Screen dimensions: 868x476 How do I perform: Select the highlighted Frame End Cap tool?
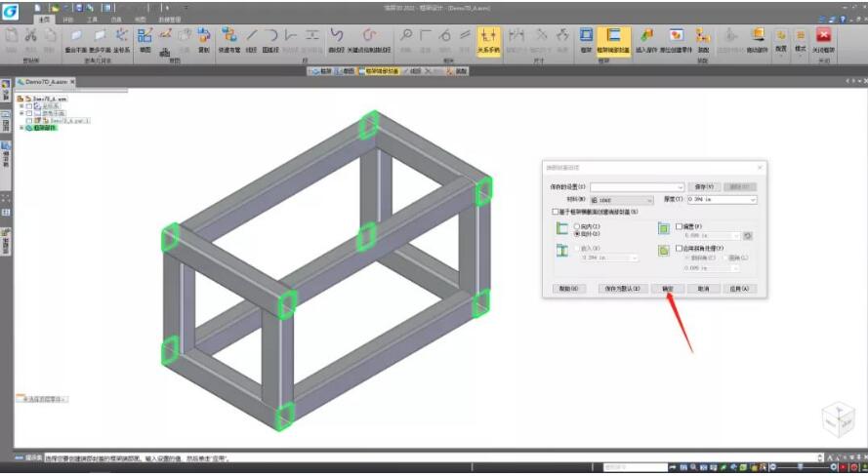click(613, 40)
